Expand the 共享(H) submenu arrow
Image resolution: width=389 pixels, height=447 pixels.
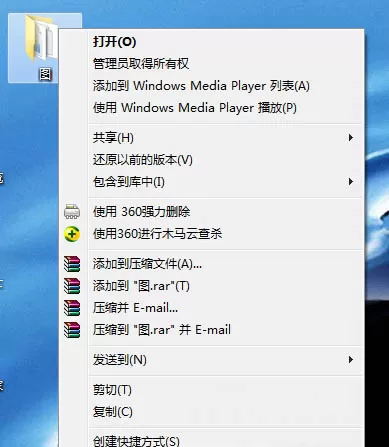350,138
